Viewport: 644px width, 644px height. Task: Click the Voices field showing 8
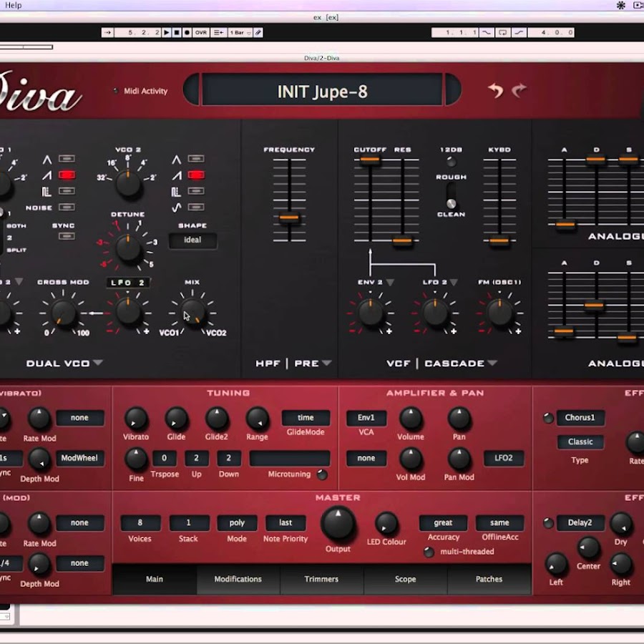pos(140,523)
